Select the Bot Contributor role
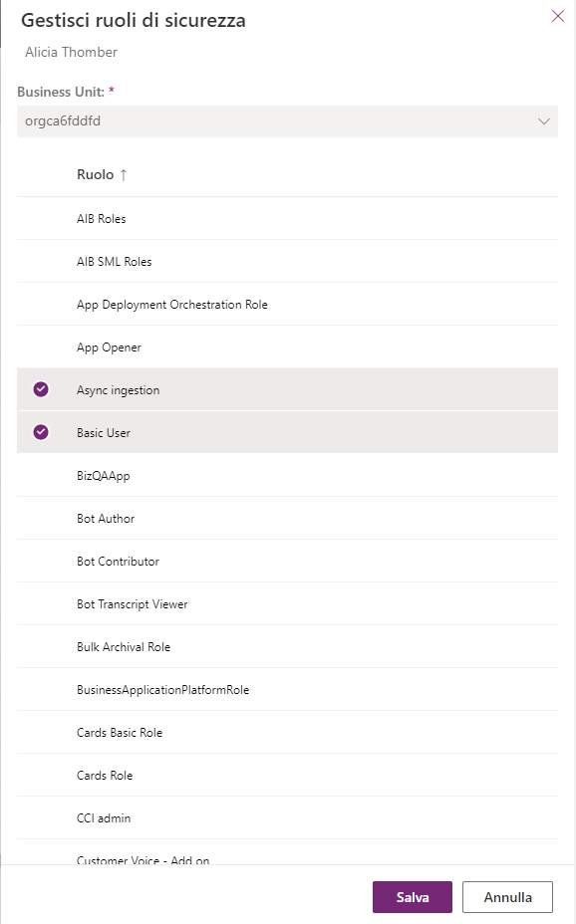Screen dimensions: 576x924 pos(287,561)
